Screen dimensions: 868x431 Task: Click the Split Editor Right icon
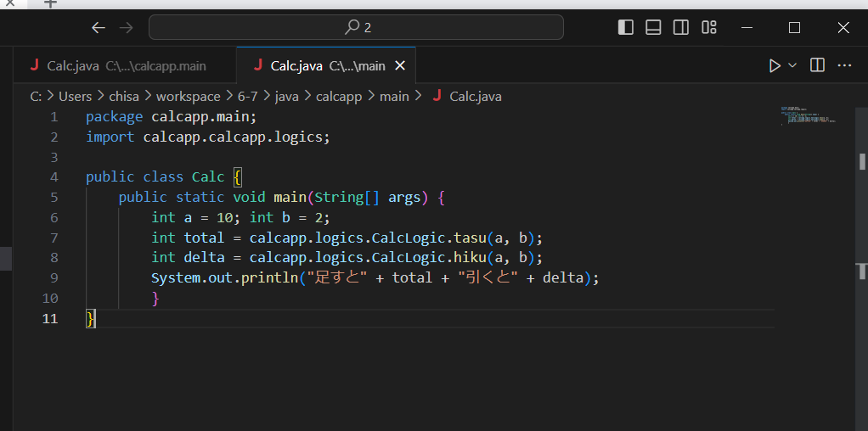coord(817,65)
